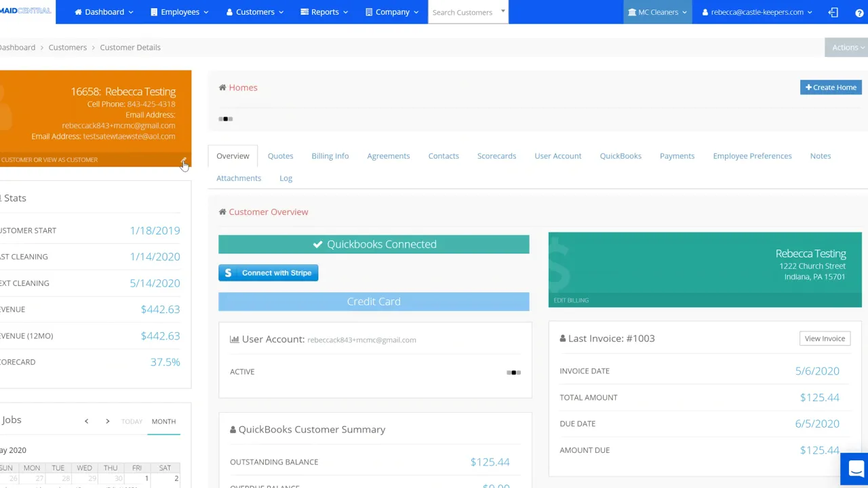Click Customer Overview home icon
868x488 pixels.
point(222,212)
